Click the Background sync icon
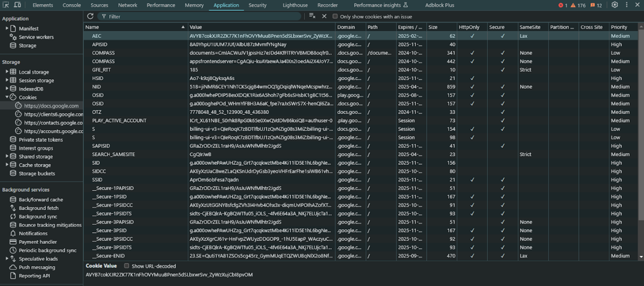 (13, 217)
